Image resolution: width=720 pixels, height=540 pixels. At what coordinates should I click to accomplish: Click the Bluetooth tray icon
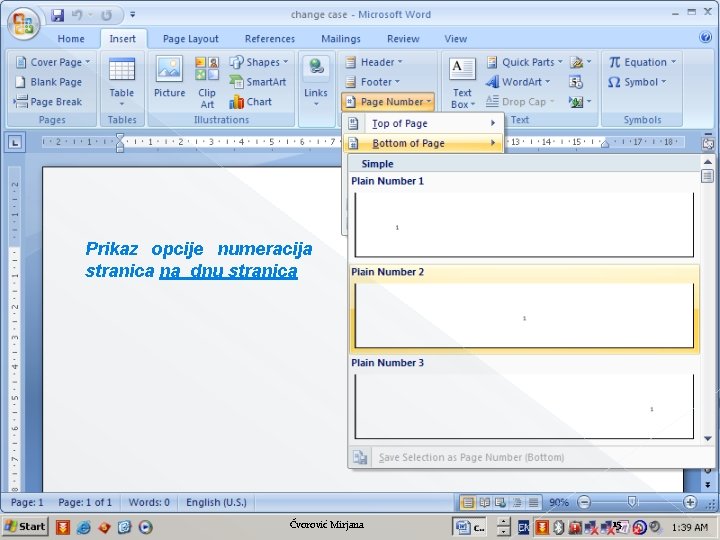(x=558, y=527)
